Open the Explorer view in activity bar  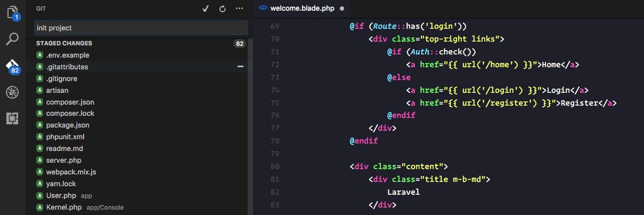pyautogui.click(x=12, y=12)
